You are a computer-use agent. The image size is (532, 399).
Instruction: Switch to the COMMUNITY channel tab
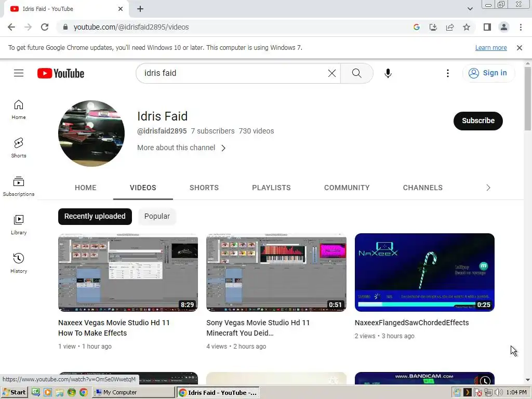click(x=347, y=188)
